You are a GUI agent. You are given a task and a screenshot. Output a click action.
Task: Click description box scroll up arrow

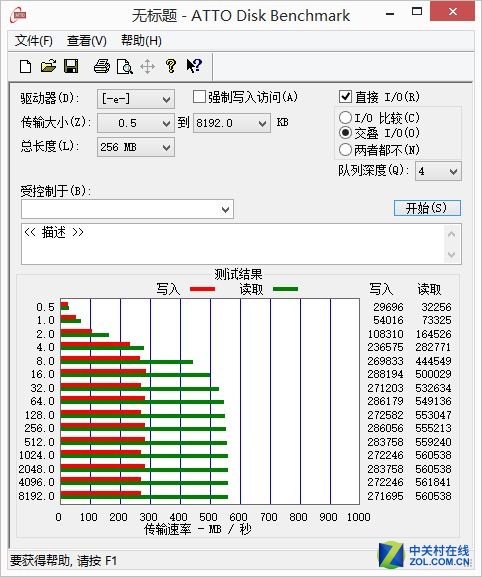(452, 234)
